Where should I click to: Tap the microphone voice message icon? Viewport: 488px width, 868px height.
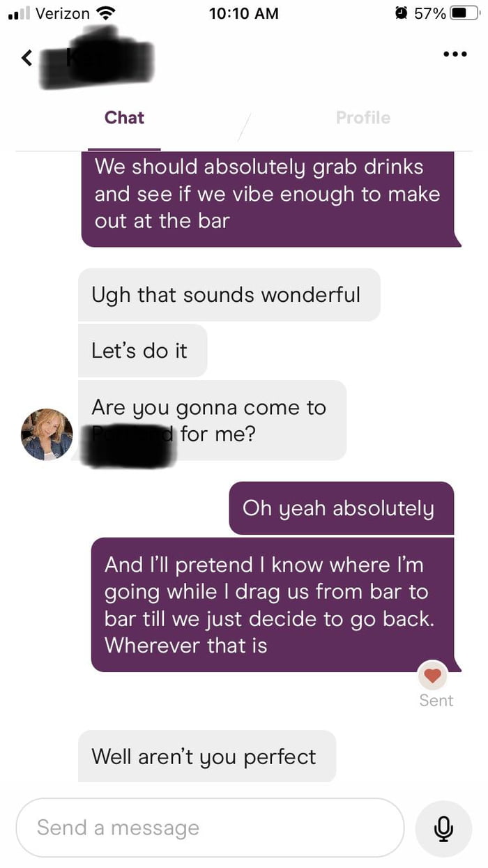443,828
